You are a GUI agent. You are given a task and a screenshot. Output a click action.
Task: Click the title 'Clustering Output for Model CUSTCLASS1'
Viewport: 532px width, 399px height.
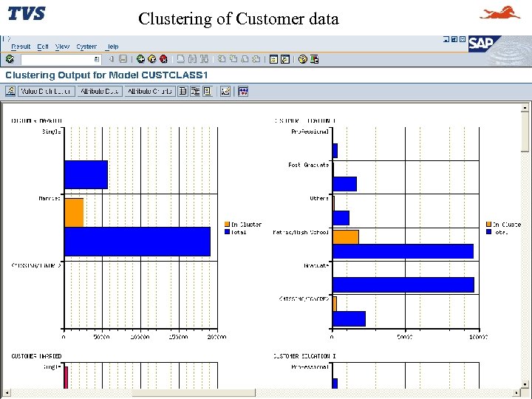[x=106, y=75]
